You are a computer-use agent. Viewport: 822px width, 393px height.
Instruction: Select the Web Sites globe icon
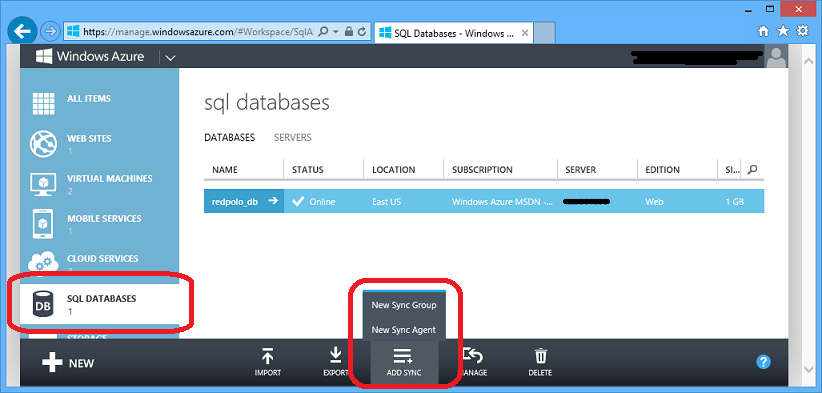(43, 144)
